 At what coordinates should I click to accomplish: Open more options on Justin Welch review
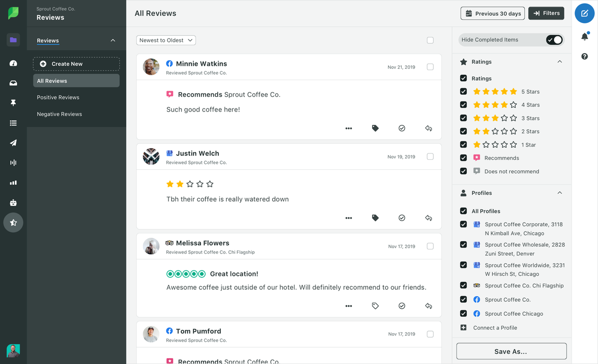coord(349,218)
